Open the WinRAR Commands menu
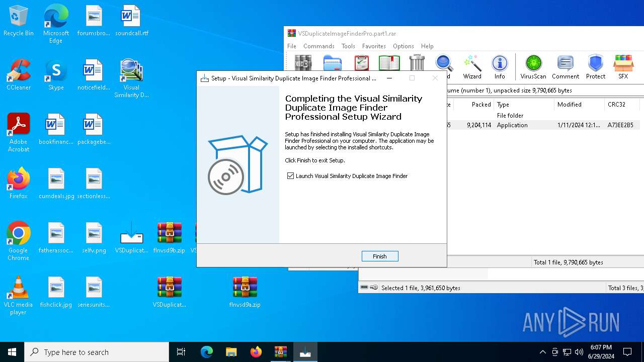This screenshot has height=362, width=644. (319, 46)
